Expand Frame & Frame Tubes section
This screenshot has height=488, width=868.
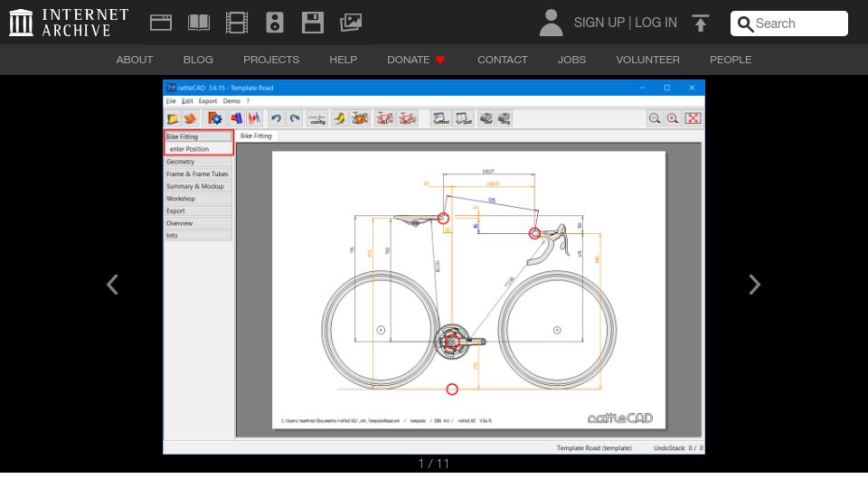click(x=198, y=174)
